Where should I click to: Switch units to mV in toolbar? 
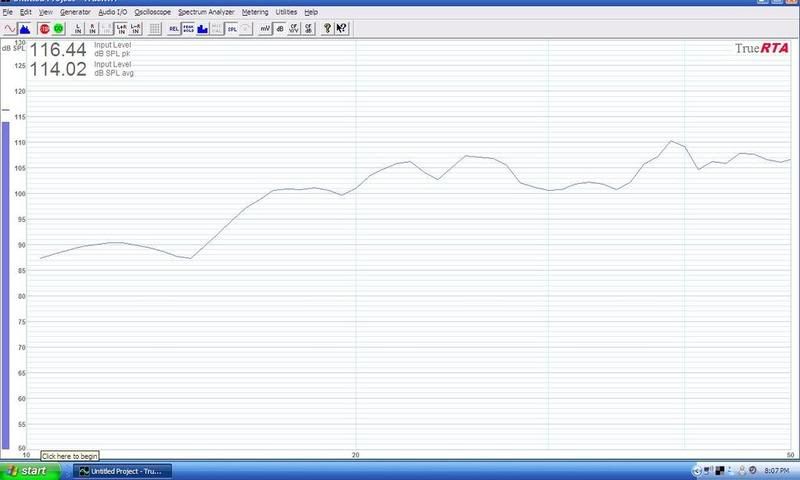(x=265, y=29)
